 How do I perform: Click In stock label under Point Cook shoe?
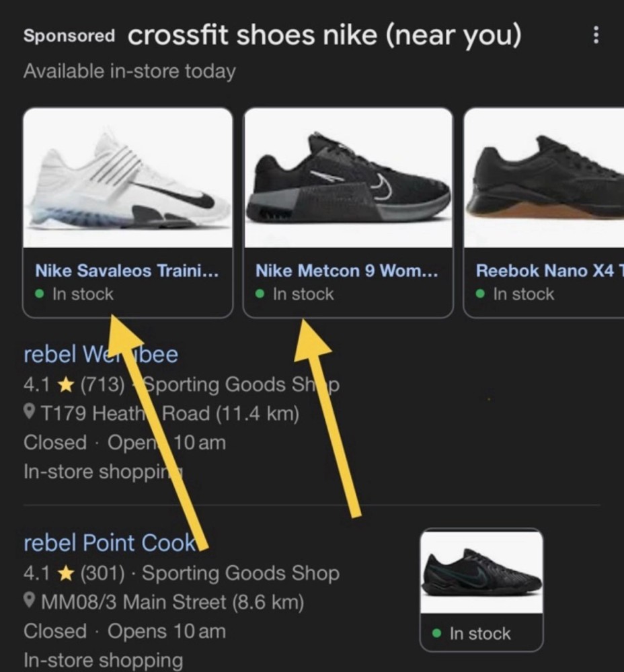(x=479, y=634)
